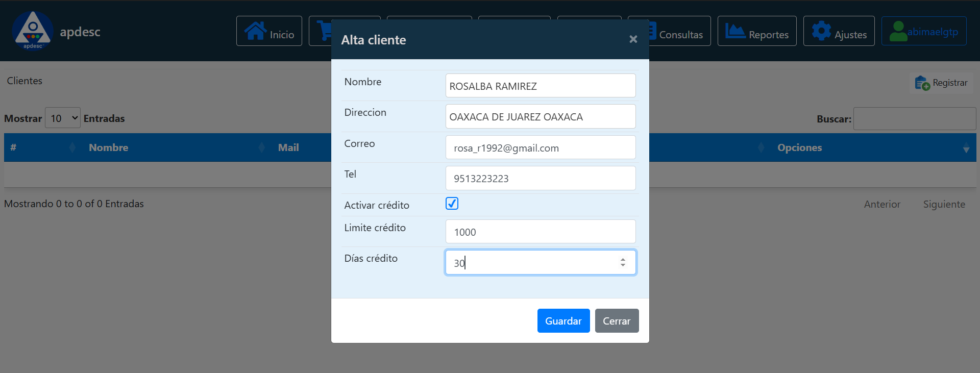This screenshot has height=373, width=980.
Task: Click the green user profile icon
Action: tap(898, 31)
